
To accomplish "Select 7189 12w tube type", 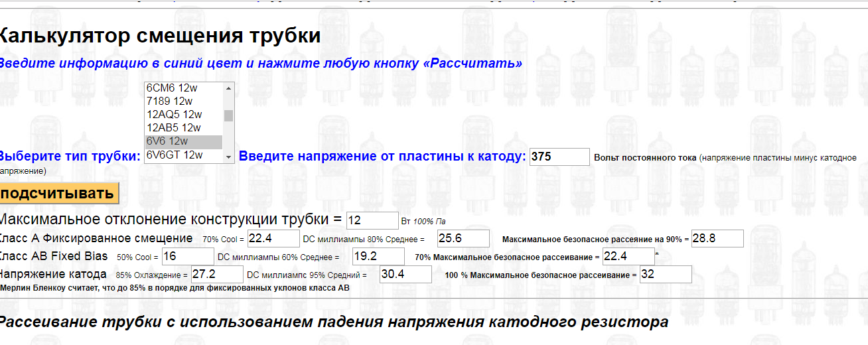I will (x=184, y=101).
